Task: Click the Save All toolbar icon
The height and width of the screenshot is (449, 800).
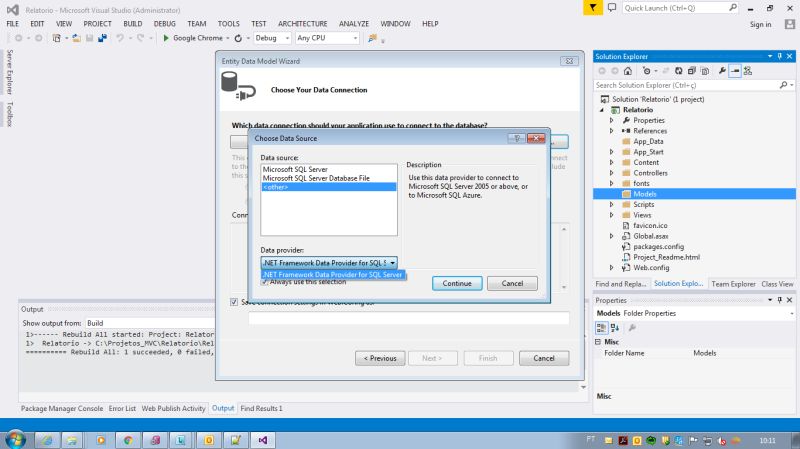Action: click(103, 38)
